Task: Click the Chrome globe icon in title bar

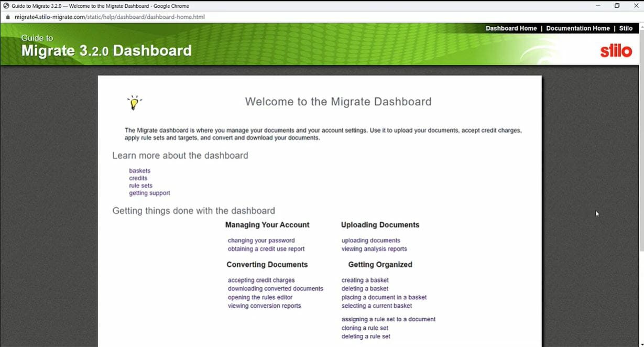Action: [x=6, y=6]
